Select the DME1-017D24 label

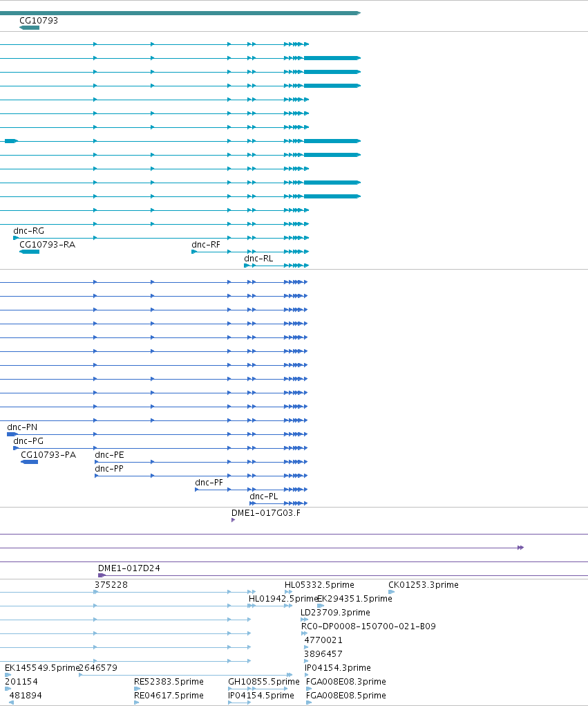[x=129, y=568]
